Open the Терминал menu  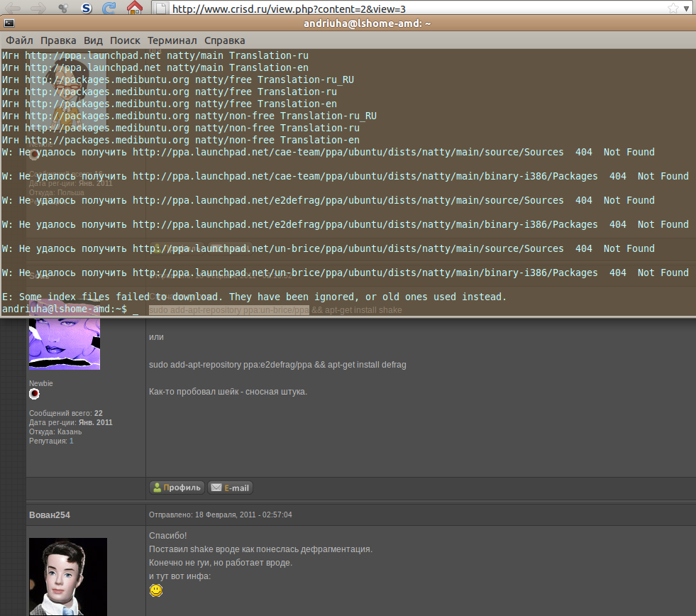click(172, 40)
